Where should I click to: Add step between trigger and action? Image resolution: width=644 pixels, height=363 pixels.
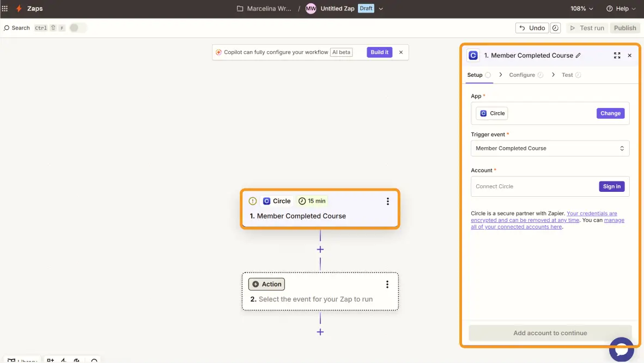[320, 250]
